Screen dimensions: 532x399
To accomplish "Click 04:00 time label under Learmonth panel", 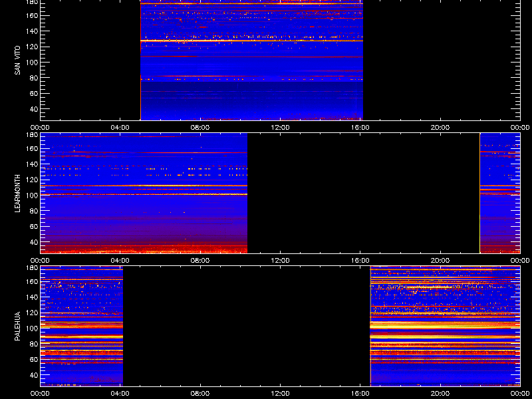I will coord(120,261).
